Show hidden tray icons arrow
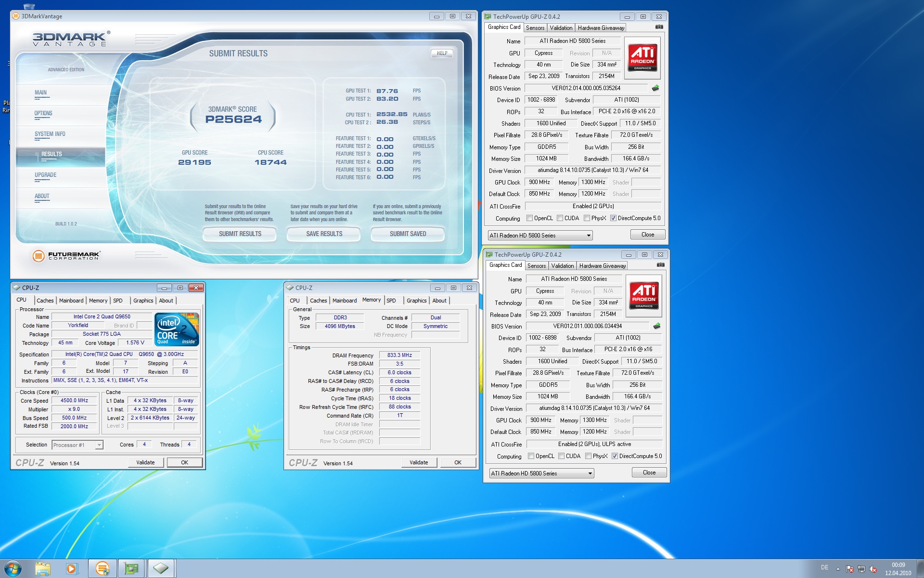 coord(838,569)
